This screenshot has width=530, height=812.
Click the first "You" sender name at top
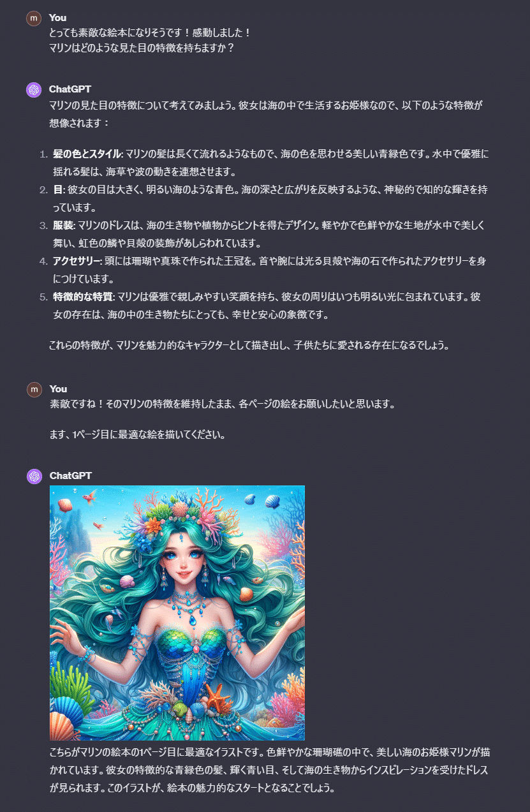[57, 18]
